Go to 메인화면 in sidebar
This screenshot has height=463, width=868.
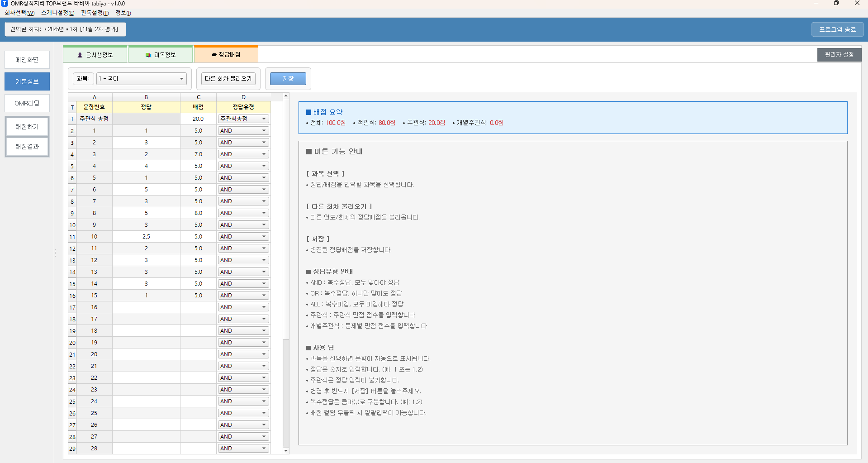(x=27, y=60)
